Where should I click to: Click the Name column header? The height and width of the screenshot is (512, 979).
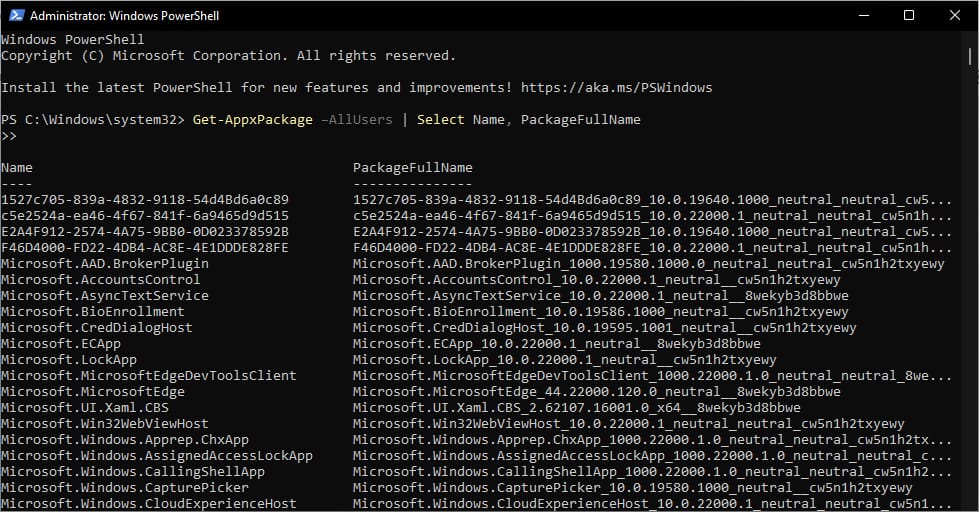coord(17,167)
